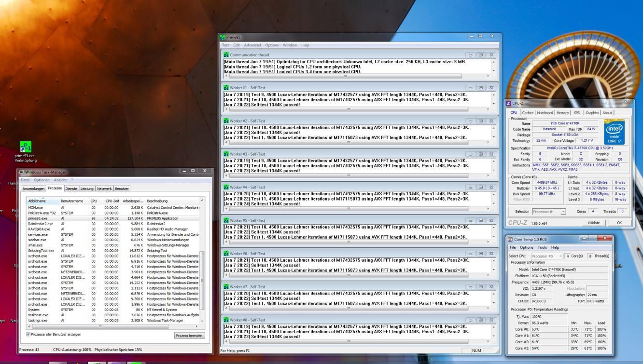
Task: Sort processes by the Benutzername column header
Action: 74,201
